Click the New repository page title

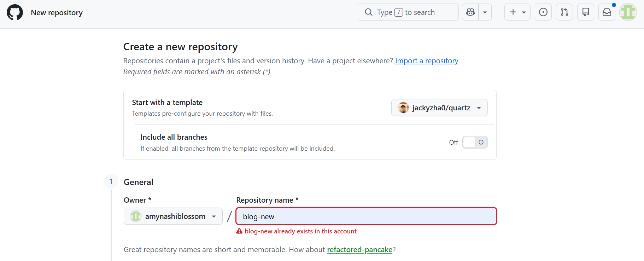click(x=57, y=12)
